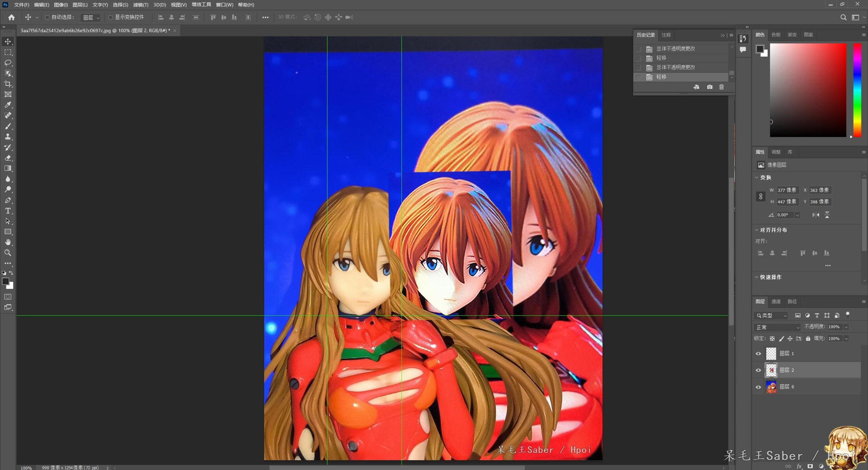Open the 图层 auto-select dropdown

[x=91, y=18]
